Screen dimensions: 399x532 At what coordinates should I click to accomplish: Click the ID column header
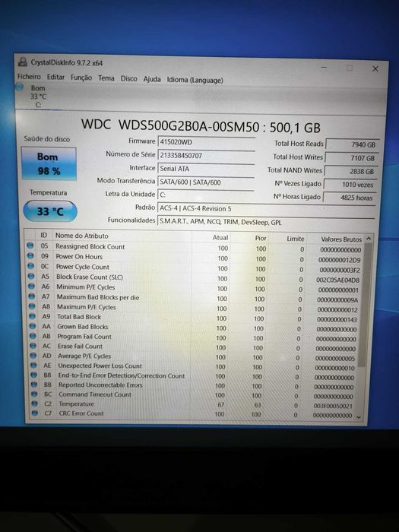44,235
